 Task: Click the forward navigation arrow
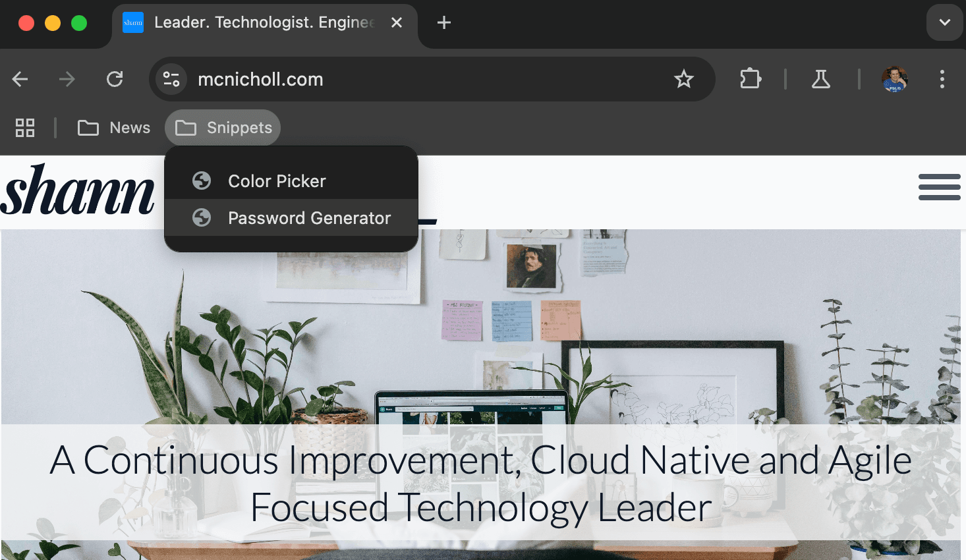tap(67, 80)
